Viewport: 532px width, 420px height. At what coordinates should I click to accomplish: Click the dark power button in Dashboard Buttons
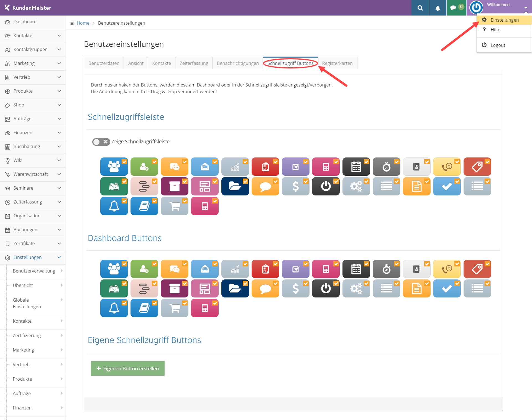click(326, 288)
